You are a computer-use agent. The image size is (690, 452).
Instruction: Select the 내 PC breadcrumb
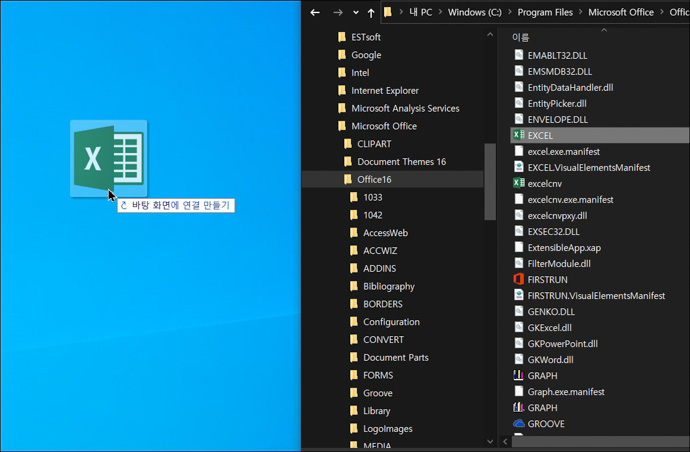420,12
